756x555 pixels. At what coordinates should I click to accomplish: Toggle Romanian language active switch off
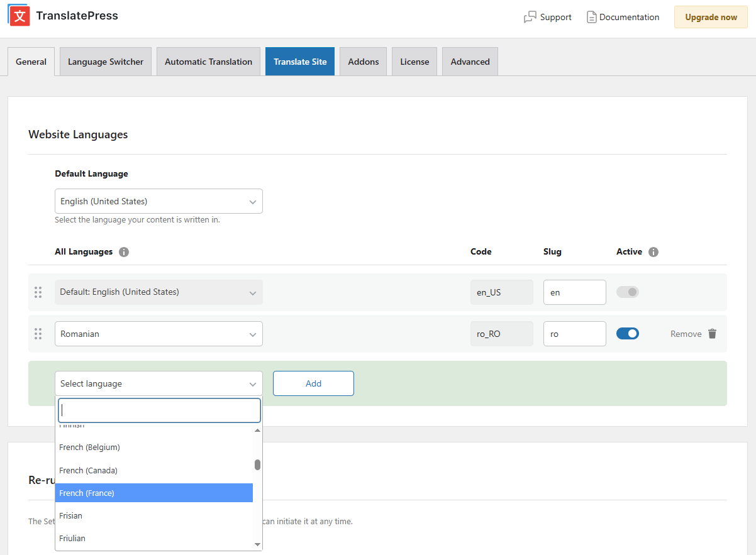(x=628, y=333)
